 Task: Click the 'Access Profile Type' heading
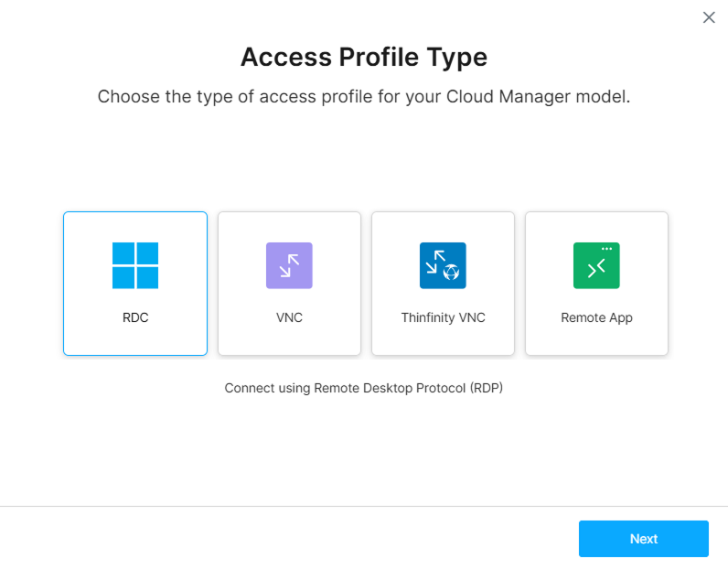click(x=364, y=57)
